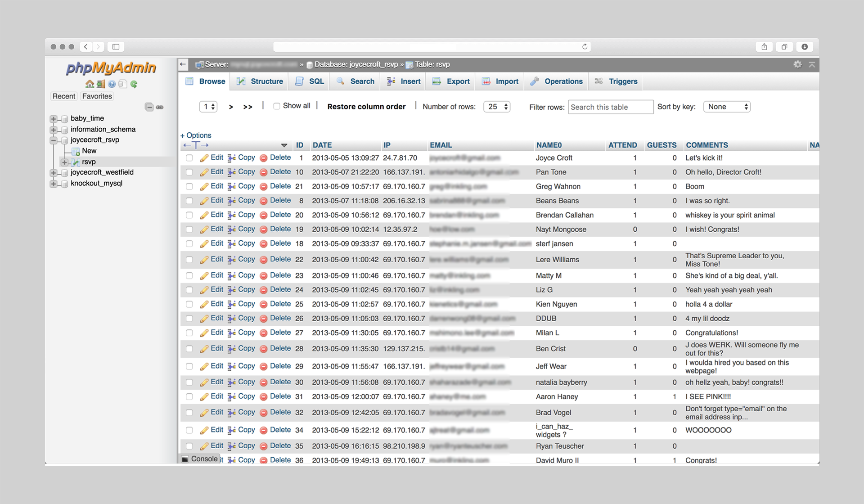Click the collapse top panel arrow icon
The width and height of the screenshot is (864, 504).
click(x=812, y=64)
